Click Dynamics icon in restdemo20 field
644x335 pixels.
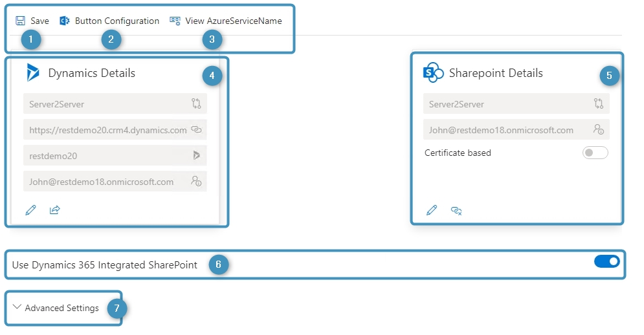coord(196,155)
